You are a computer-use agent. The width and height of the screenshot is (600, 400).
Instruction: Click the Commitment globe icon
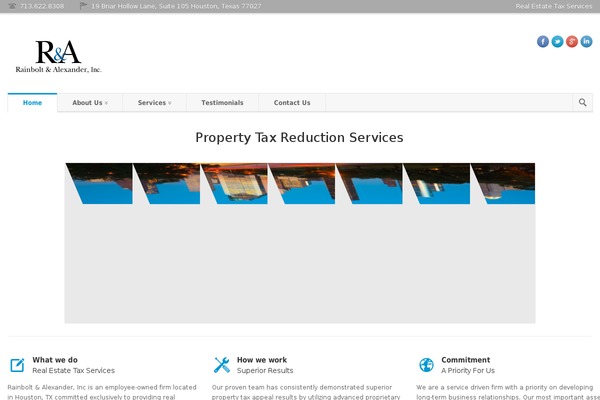tap(426, 365)
